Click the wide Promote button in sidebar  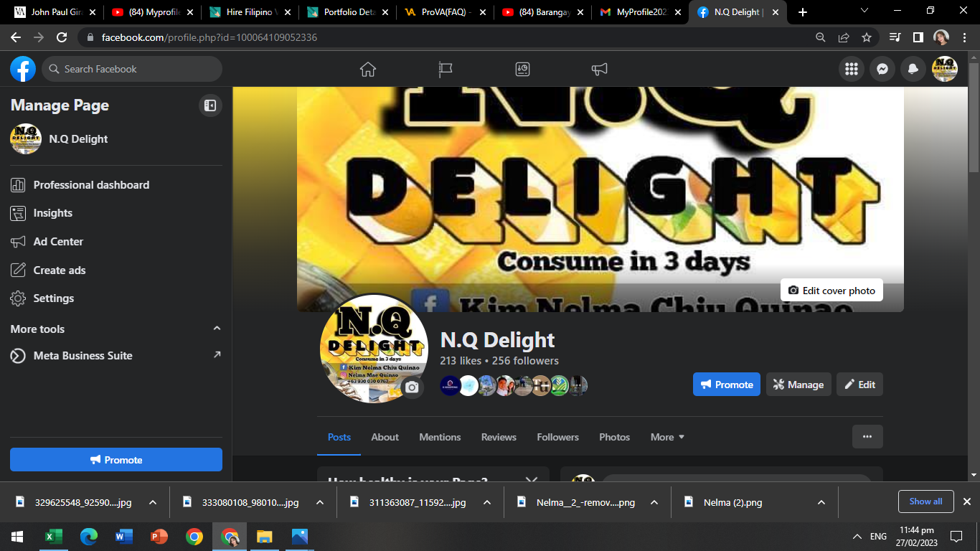pos(116,460)
